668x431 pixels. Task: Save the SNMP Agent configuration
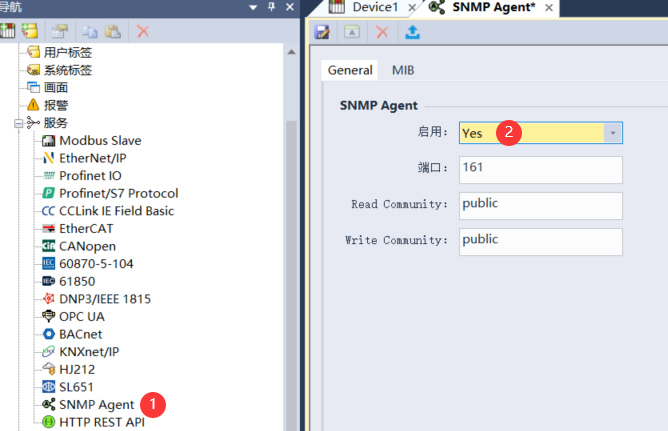[322, 32]
